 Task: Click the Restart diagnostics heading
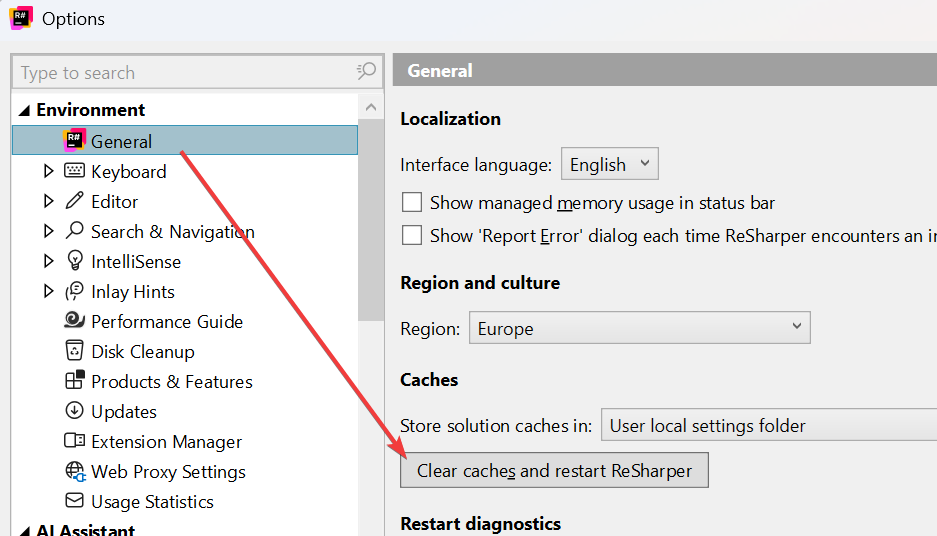[480, 523]
